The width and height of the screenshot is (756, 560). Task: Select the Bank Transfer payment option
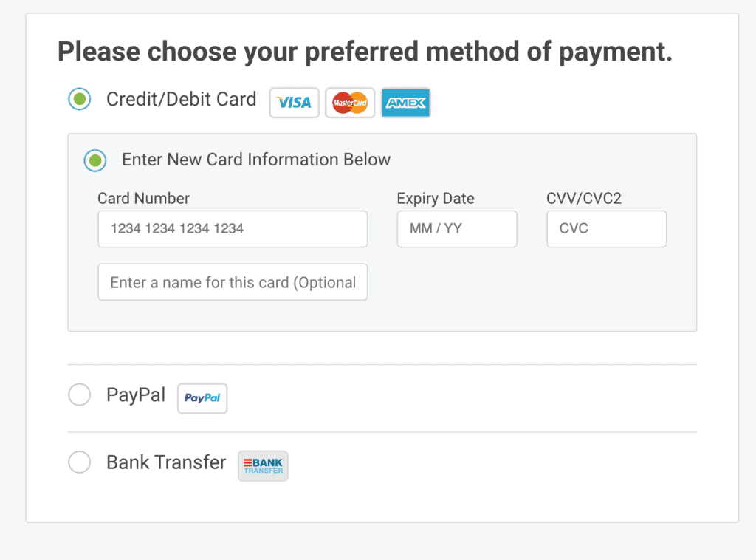tap(79, 462)
